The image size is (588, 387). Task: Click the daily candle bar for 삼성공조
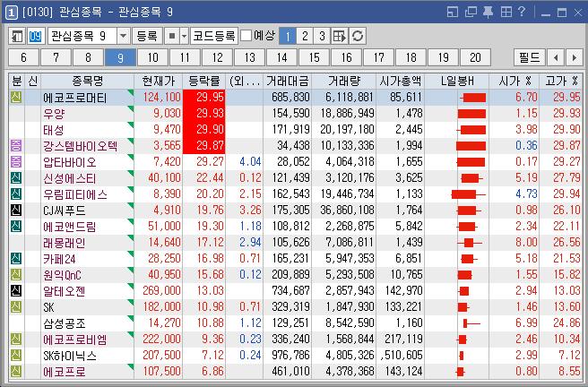(x=471, y=323)
